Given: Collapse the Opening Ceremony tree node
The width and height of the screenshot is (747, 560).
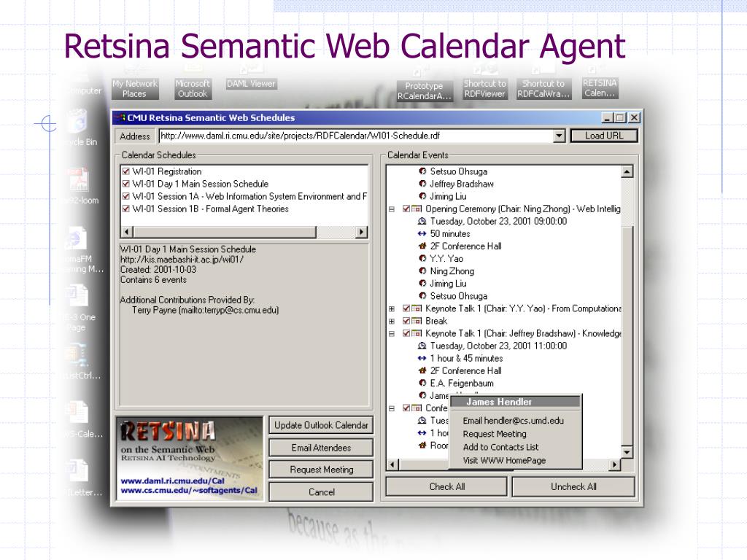Looking at the screenshot, I should (392, 209).
